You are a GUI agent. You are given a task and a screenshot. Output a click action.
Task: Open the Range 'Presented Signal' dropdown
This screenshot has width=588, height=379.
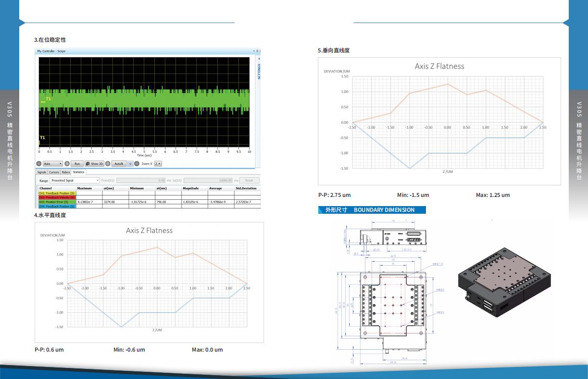[x=75, y=180]
